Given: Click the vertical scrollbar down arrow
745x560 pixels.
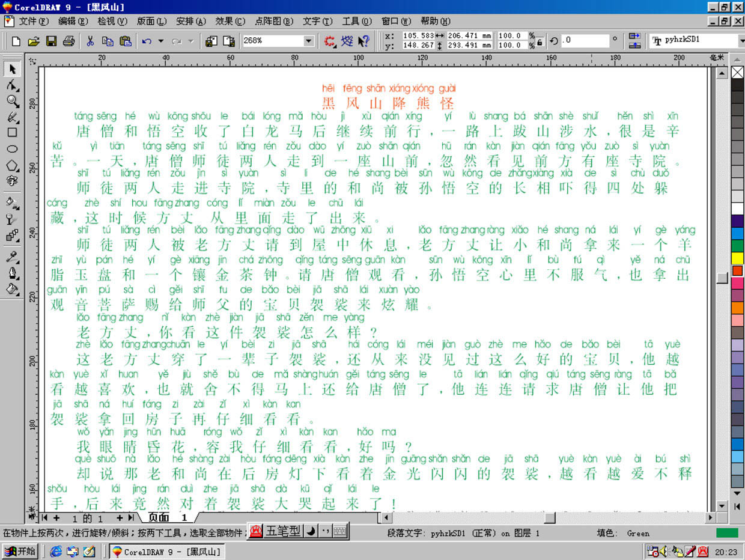Looking at the screenshot, I should pos(722,505).
